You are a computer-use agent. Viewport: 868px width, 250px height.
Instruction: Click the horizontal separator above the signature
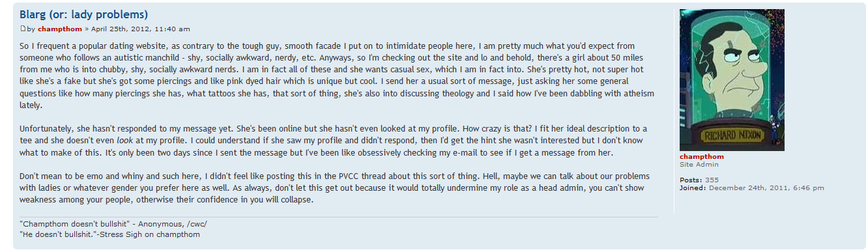[x=339, y=216]
